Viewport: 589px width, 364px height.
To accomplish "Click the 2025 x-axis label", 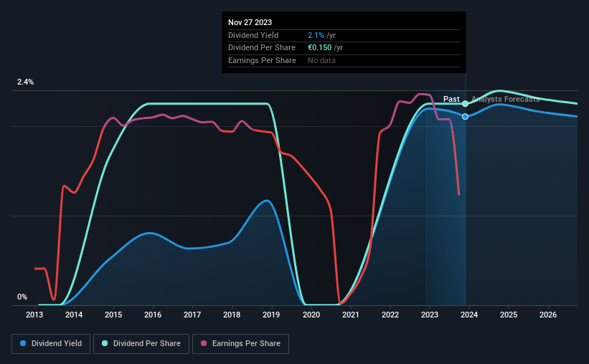I will (x=509, y=315).
